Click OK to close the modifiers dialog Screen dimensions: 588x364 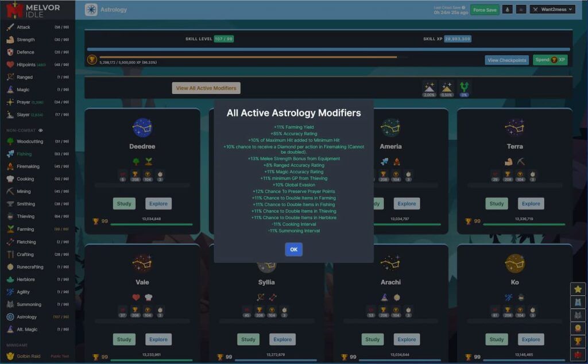point(293,250)
